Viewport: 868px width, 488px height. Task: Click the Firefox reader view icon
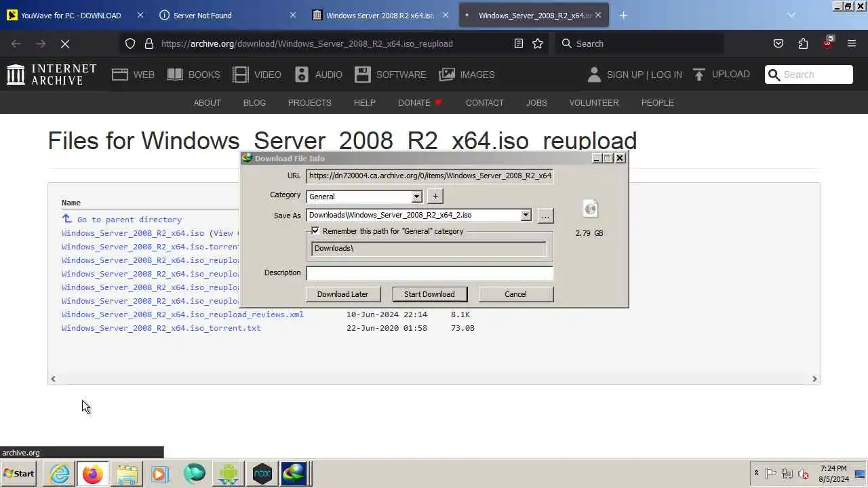pyautogui.click(x=519, y=43)
